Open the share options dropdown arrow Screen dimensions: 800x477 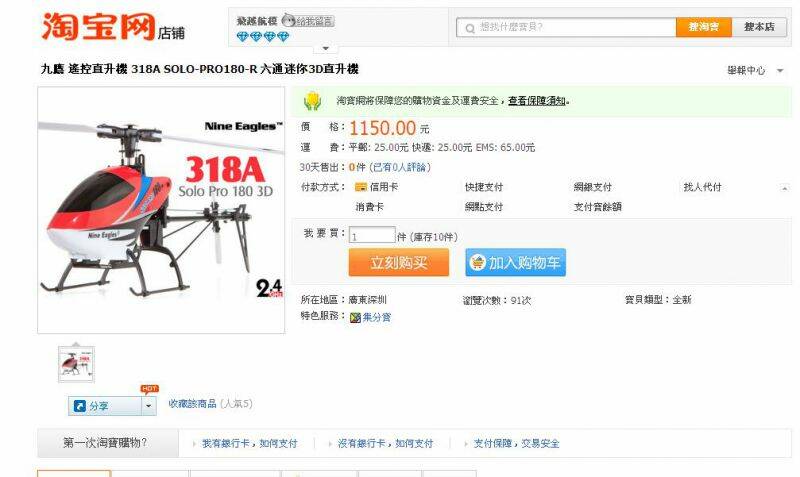tap(148, 406)
